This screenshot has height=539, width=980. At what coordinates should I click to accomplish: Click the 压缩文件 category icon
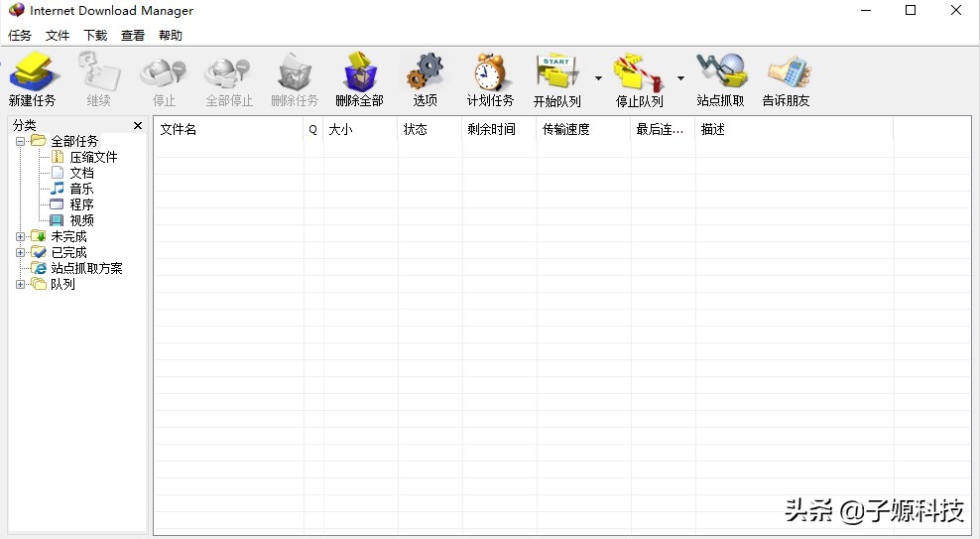tap(58, 157)
